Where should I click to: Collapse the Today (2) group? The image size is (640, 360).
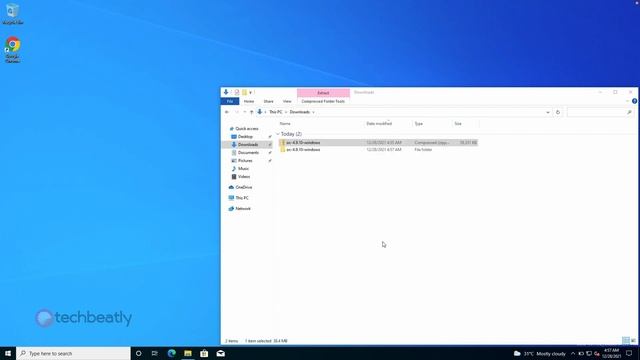pyautogui.click(x=278, y=134)
